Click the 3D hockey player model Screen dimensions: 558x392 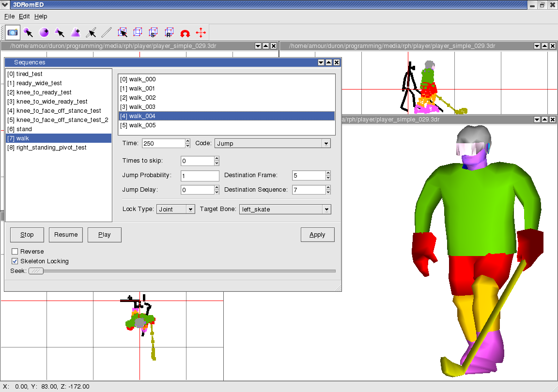coord(477,251)
